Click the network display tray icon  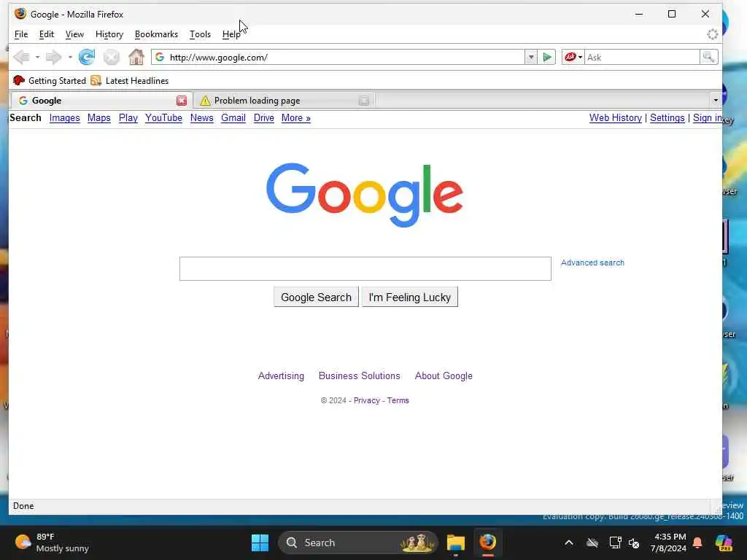pyautogui.click(x=615, y=542)
